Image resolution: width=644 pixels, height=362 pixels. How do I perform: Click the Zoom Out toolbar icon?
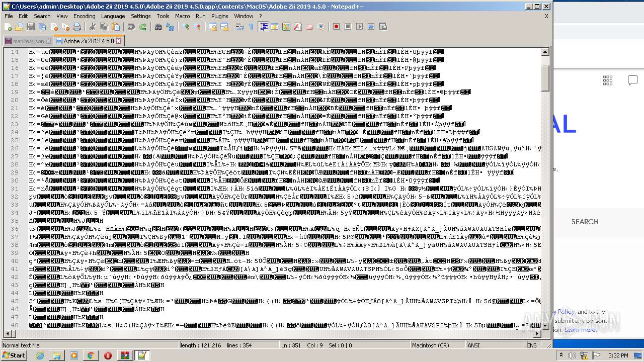pos(198,27)
